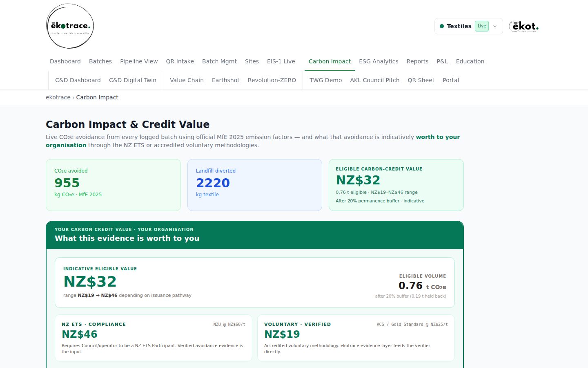Viewport: 588px width, 368px height.
Task: Click 'After 20% permanence buffer · indicative' note
Action: [380, 201]
